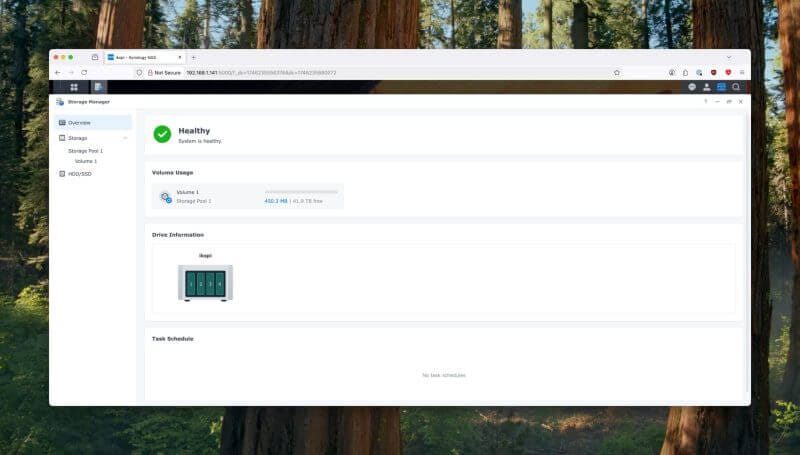Click the Volume 1 disk icon

165,197
